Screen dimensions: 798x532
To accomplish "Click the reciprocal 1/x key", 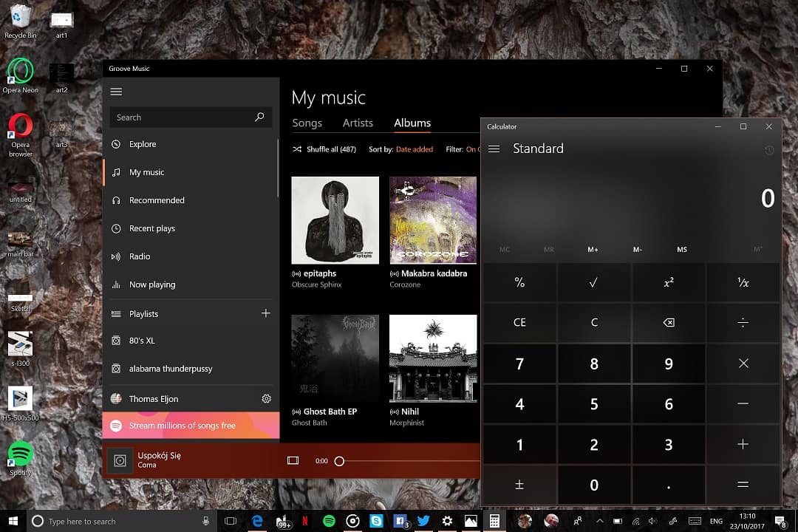I will pos(743,282).
